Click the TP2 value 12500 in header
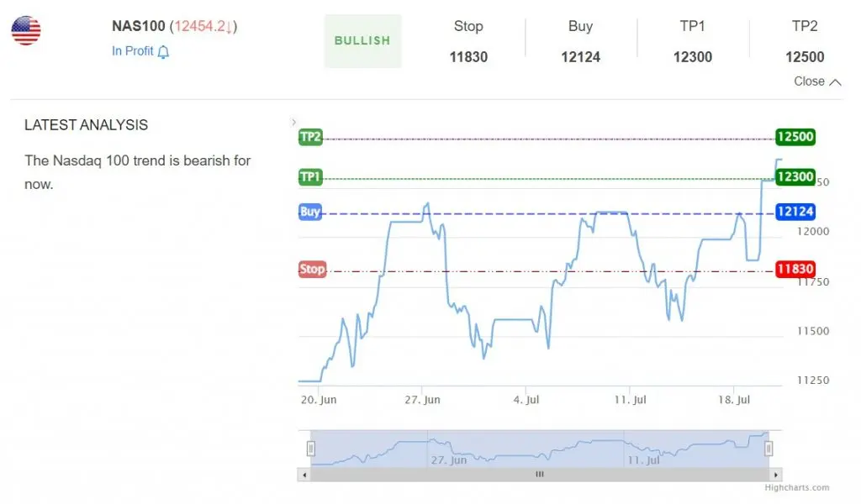This screenshot has width=861, height=504. coord(805,57)
